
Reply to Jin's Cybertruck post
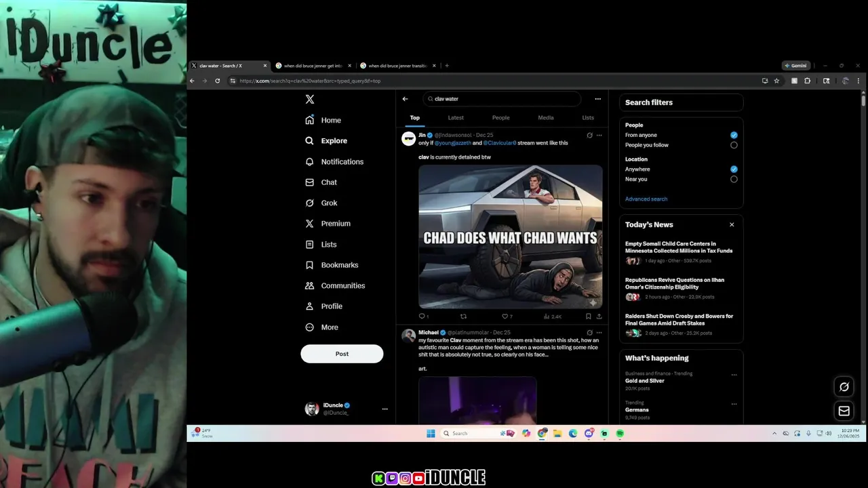coord(422,317)
